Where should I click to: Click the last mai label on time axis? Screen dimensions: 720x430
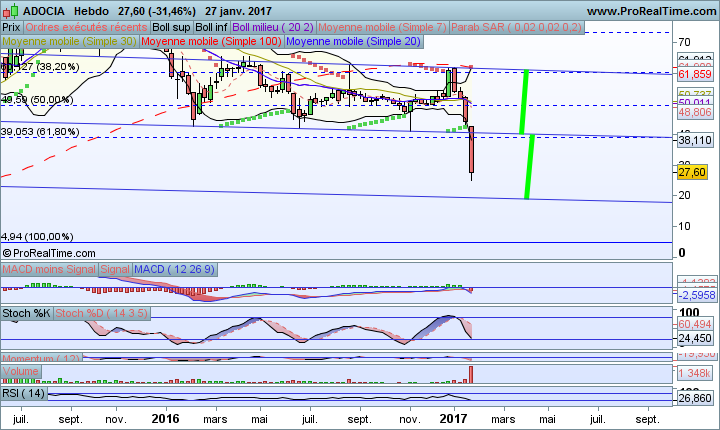tap(547, 419)
